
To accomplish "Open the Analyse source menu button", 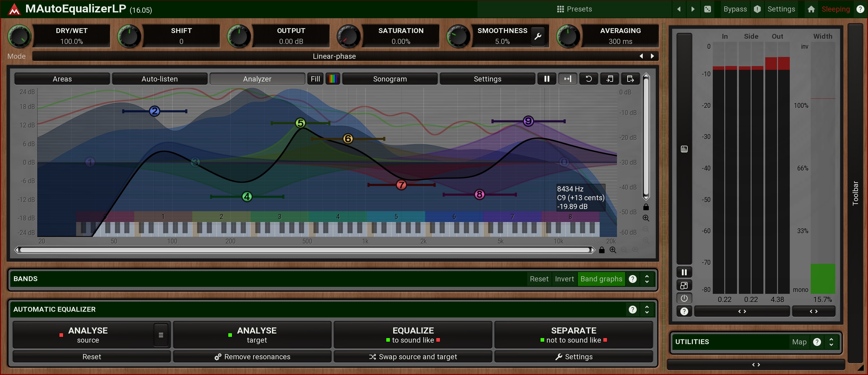I will 161,335.
